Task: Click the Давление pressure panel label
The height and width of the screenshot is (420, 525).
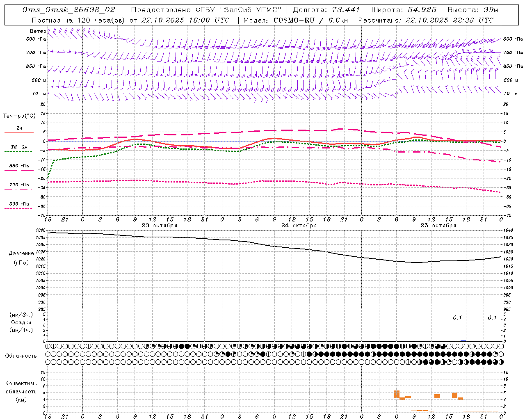Action: pos(21,253)
